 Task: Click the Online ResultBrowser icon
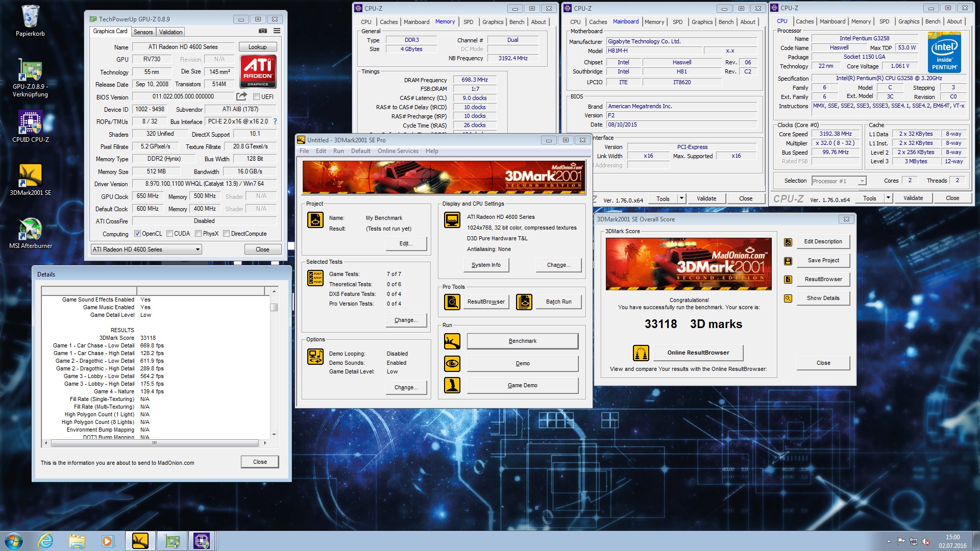(641, 353)
